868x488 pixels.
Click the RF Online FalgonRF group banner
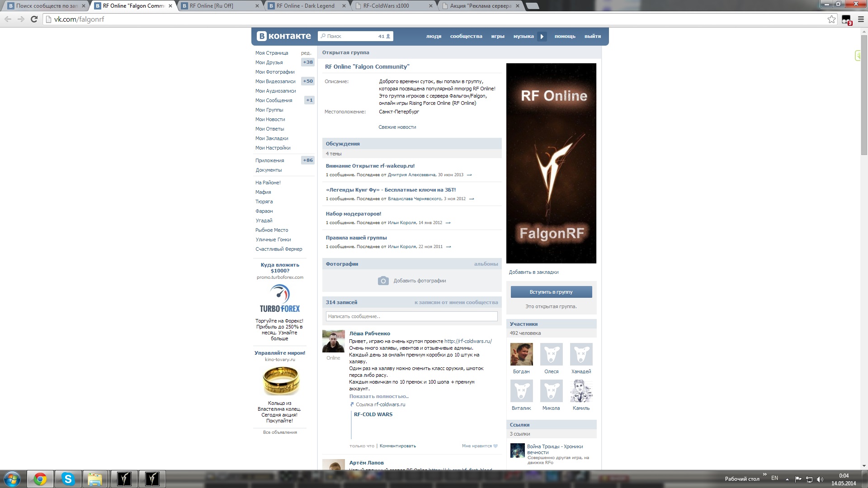click(x=551, y=163)
